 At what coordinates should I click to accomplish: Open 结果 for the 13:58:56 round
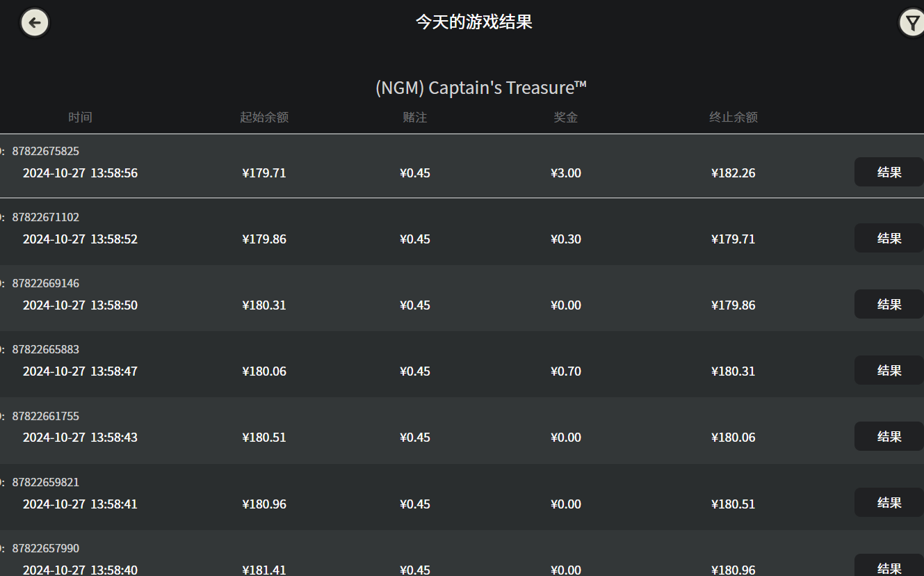(889, 172)
